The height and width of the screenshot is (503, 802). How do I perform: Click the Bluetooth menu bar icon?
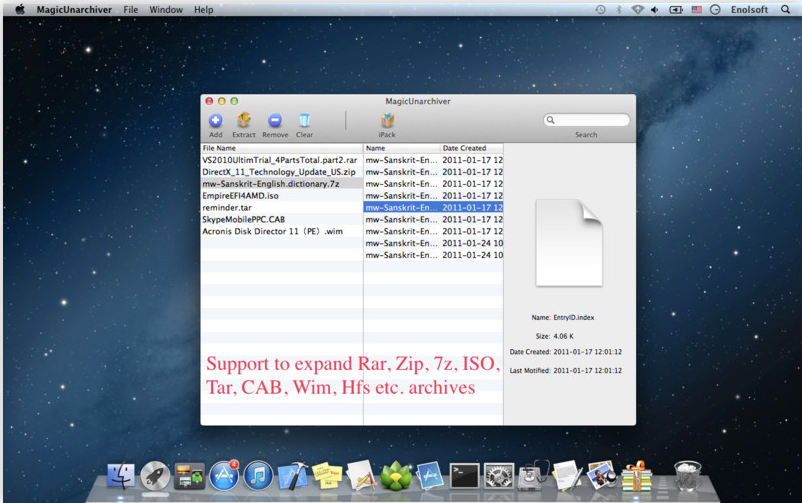click(618, 9)
